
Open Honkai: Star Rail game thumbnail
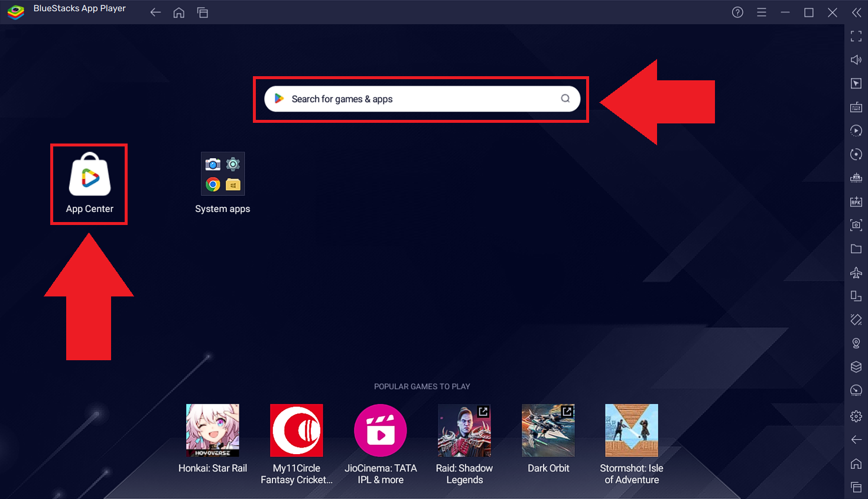click(x=213, y=430)
